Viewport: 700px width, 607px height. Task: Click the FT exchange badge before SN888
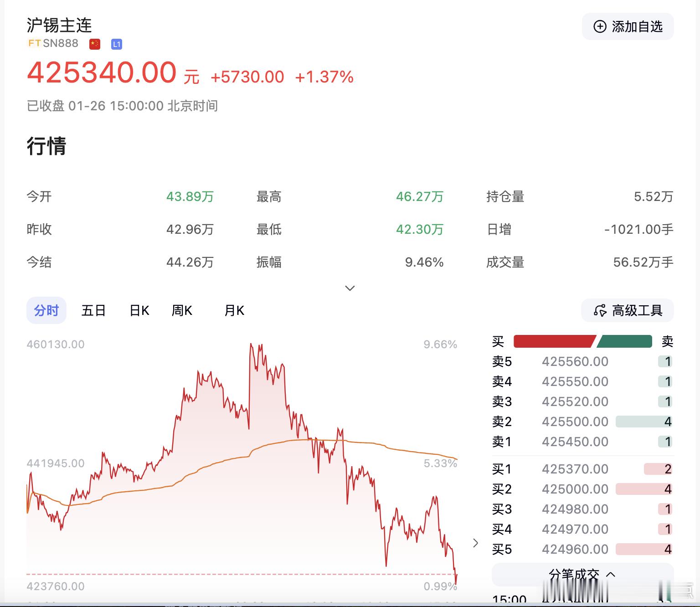pyautogui.click(x=33, y=44)
